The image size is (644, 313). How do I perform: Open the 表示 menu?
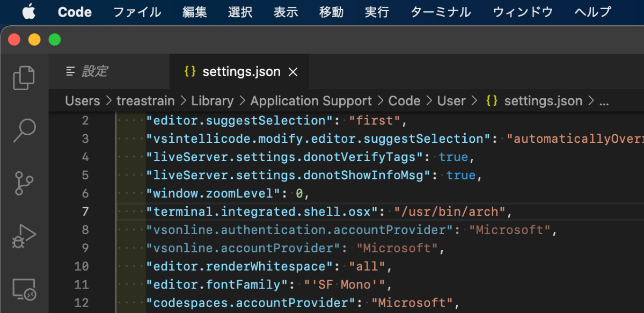point(286,12)
